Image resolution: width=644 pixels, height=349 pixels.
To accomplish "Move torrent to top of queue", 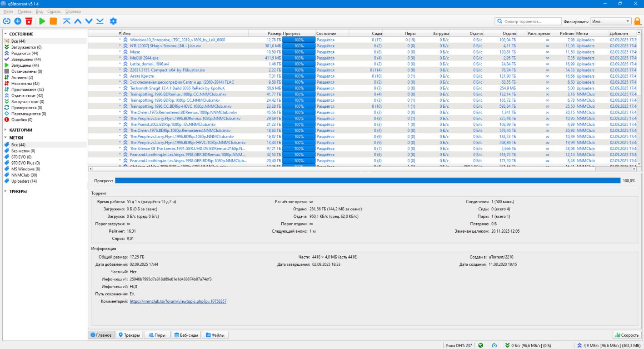I will (67, 21).
